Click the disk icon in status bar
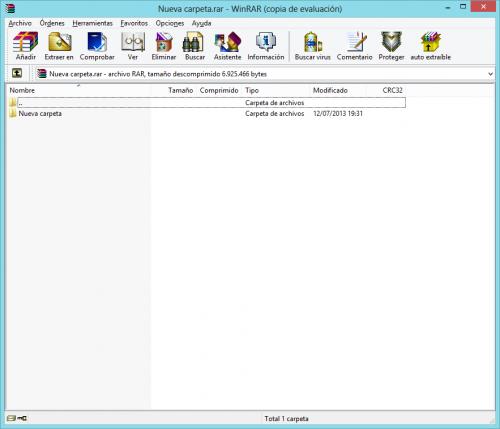500x429 pixels. 11,418
